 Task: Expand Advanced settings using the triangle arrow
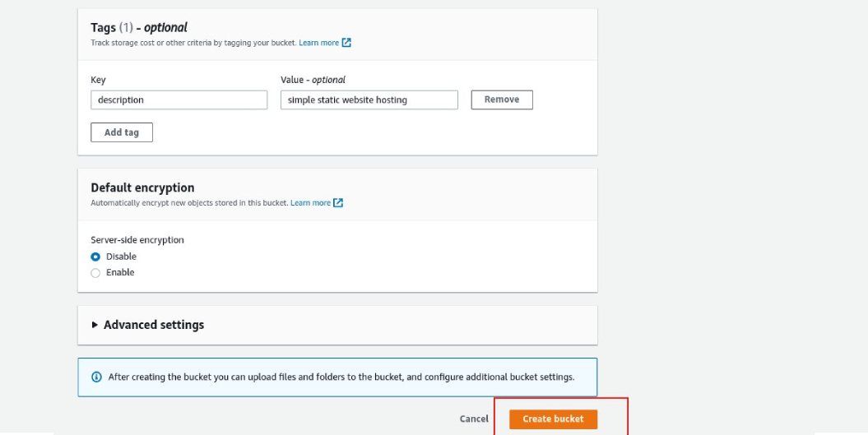coord(95,325)
